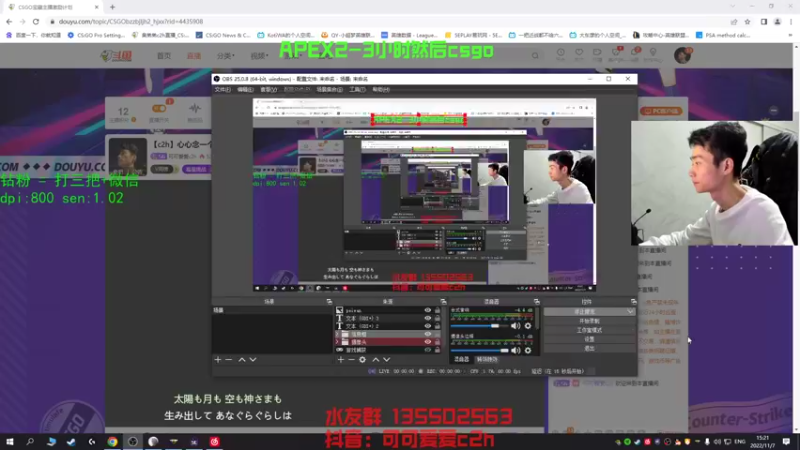Screen dimensions: 800x450
Task: Toggle lock on the top image source row
Action: (x=437, y=310)
